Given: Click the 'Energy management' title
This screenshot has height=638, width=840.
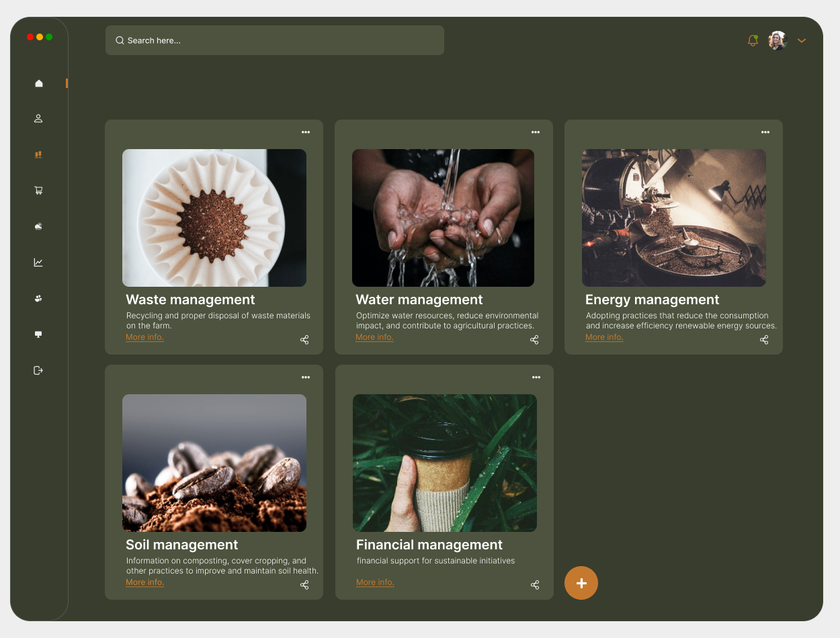Looking at the screenshot, I should click(x=652, y=300).
